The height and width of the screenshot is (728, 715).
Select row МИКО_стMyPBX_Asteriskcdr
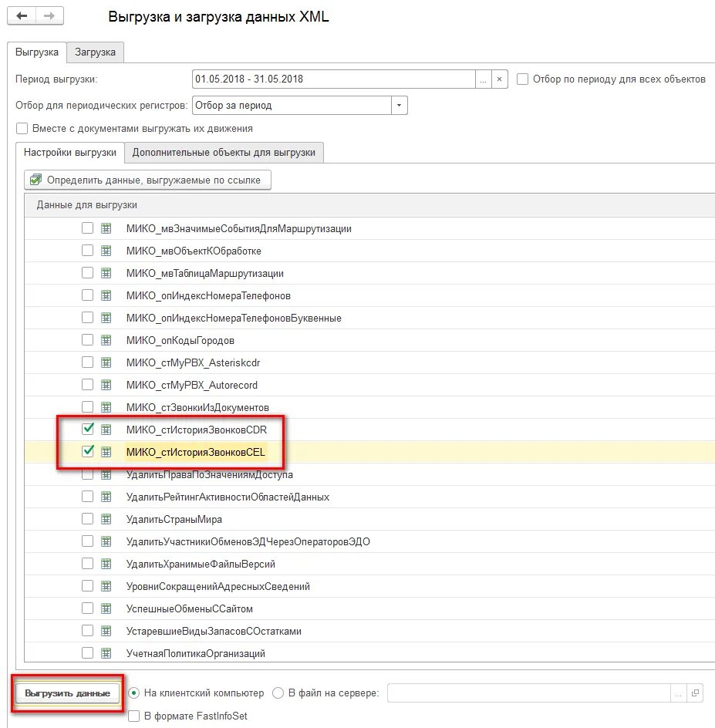pos(369,362)
